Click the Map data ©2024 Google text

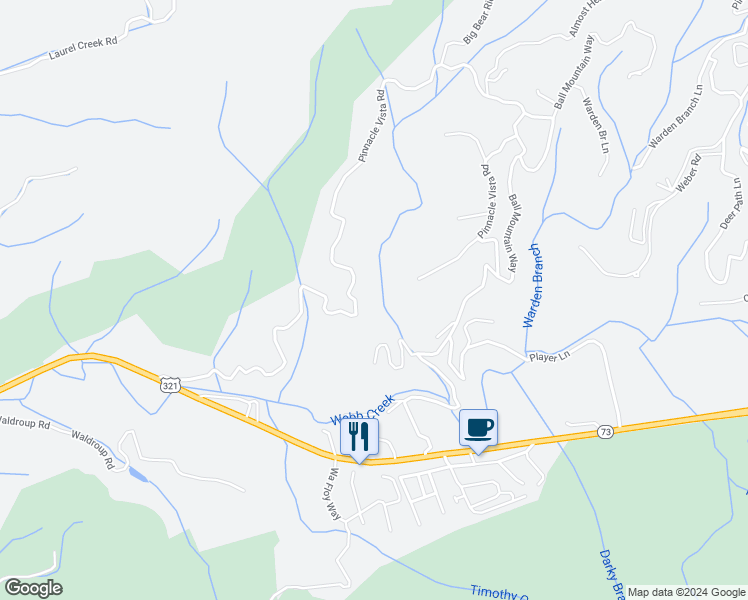[x=686, y=592]
